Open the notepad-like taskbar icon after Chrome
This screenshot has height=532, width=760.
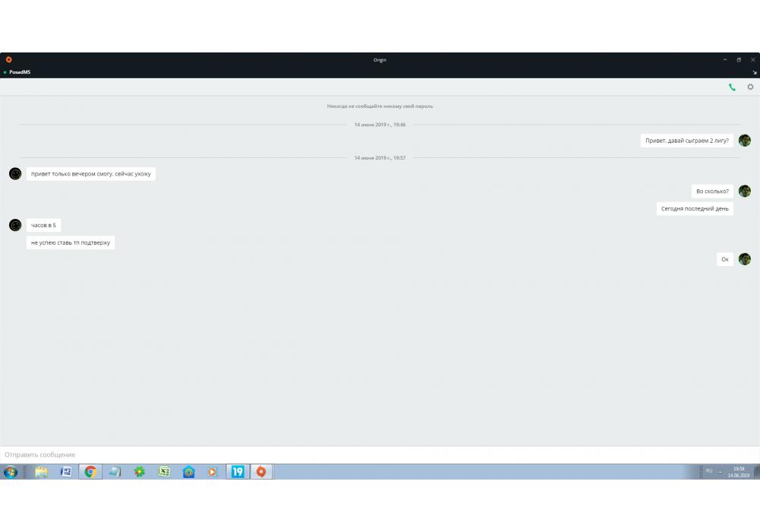[115, 471]
